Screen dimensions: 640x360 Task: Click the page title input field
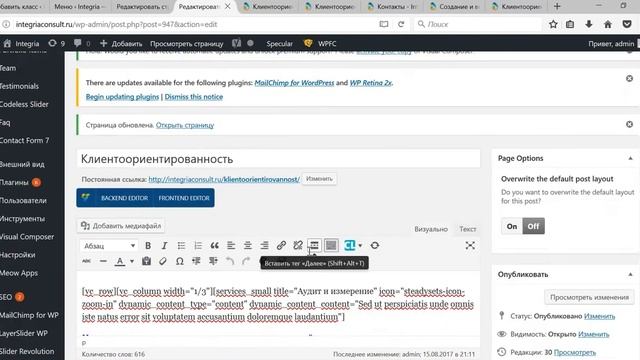278,159
